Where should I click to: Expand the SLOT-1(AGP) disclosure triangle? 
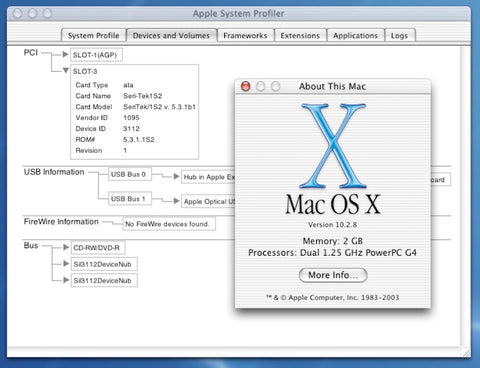pyautogui.click(x=65, y=54)
